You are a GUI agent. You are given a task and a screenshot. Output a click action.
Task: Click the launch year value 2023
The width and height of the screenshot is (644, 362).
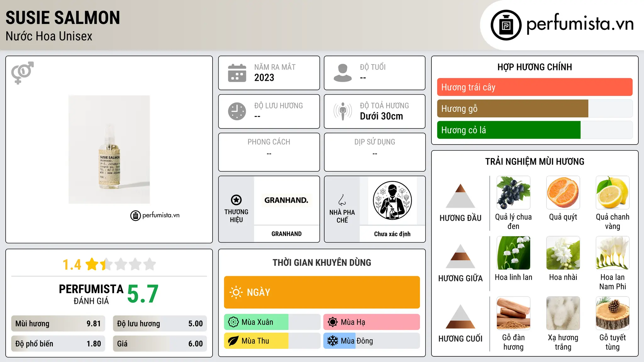coord(264,78)
